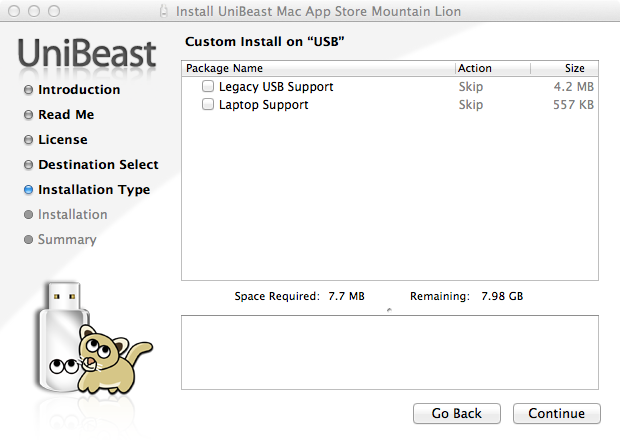The width and height of the screenshot is (620, 440).
Task: Click the License step bullet icon
Action: (x=29, y=140)
